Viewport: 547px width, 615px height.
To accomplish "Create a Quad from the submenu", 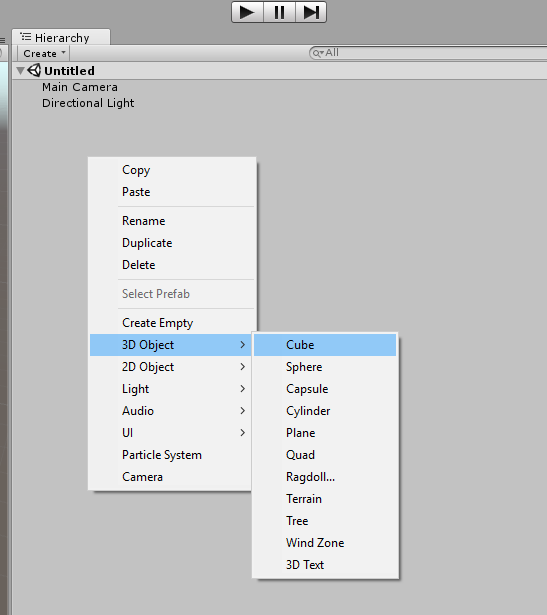I will pyautogui.click(x=325, y=455).
